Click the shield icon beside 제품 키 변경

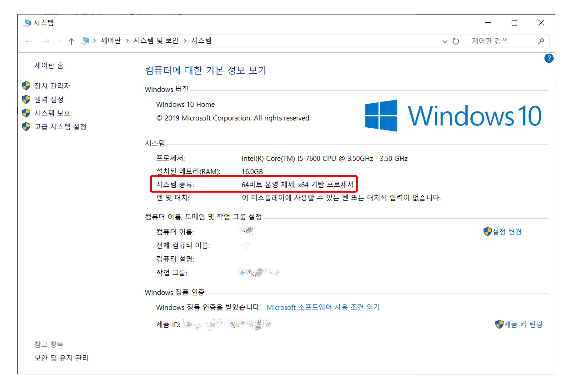tap(499, 324)
